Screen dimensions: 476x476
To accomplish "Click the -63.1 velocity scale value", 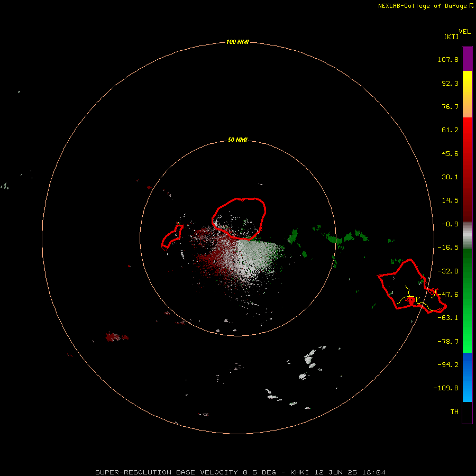I will (448, 318).
